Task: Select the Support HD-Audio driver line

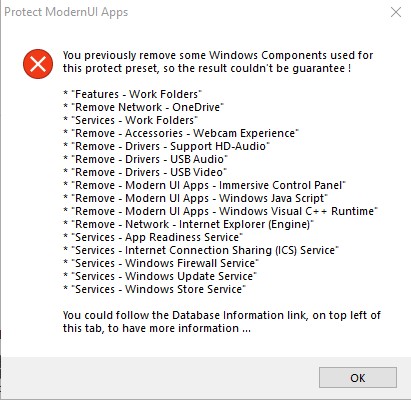Action: tap(166, 146)
